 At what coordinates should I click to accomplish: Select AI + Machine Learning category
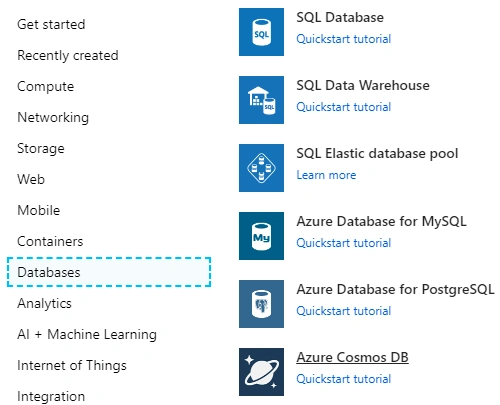(87, 334)
